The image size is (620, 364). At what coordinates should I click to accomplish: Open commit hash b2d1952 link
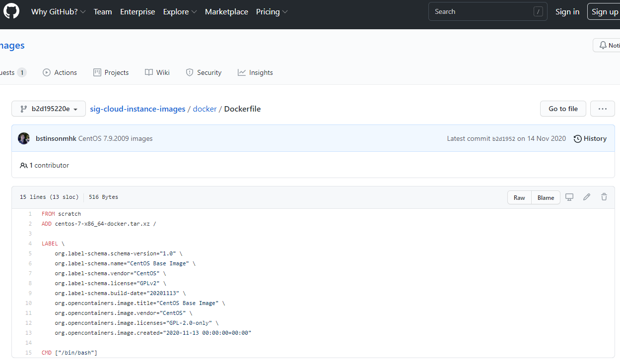(503, 139)
